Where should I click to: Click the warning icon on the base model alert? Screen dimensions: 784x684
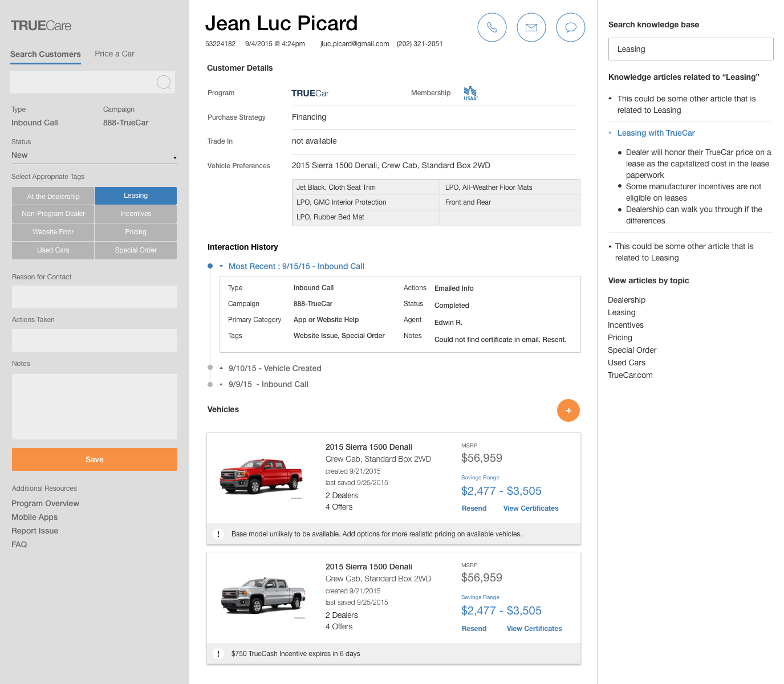tap(218, 534)
